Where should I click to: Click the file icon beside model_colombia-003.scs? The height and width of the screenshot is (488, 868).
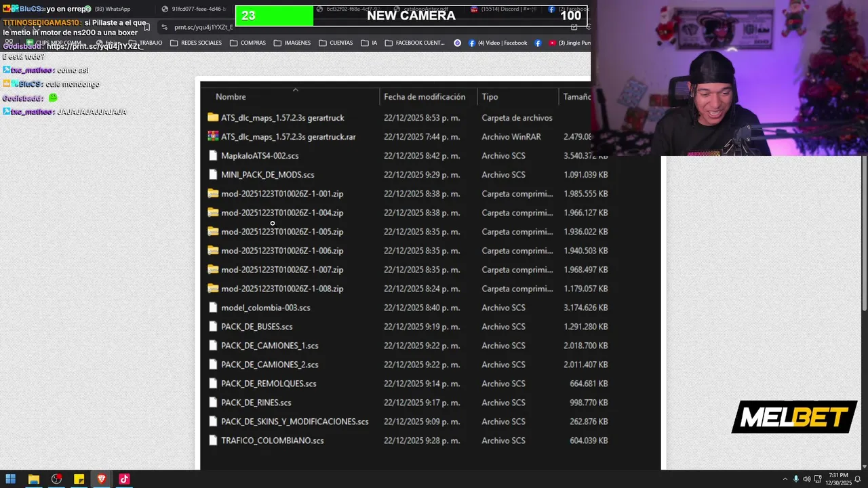(x=213, y=307)
